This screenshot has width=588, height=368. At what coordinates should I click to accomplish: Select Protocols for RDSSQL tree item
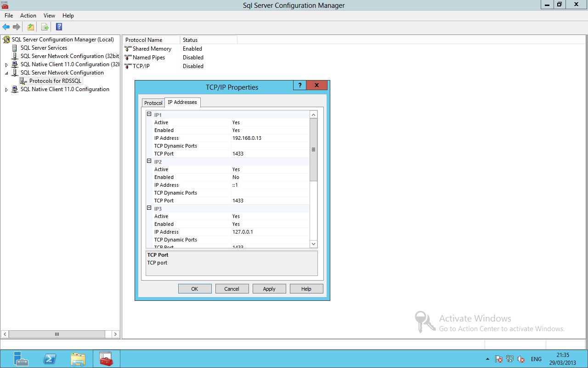click(x=55, y=81)
